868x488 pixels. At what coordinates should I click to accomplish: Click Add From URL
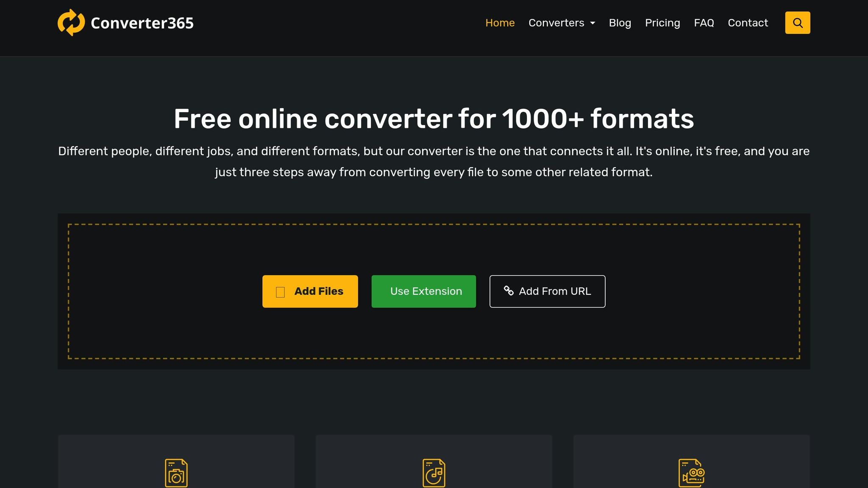tap(547, 291)
